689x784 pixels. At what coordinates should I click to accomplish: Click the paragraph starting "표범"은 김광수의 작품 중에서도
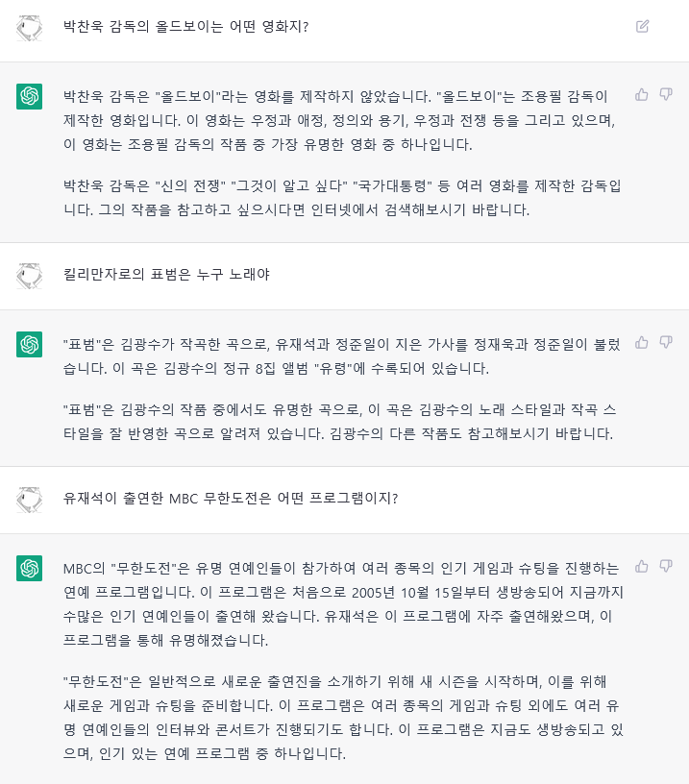tap(343, 421)
